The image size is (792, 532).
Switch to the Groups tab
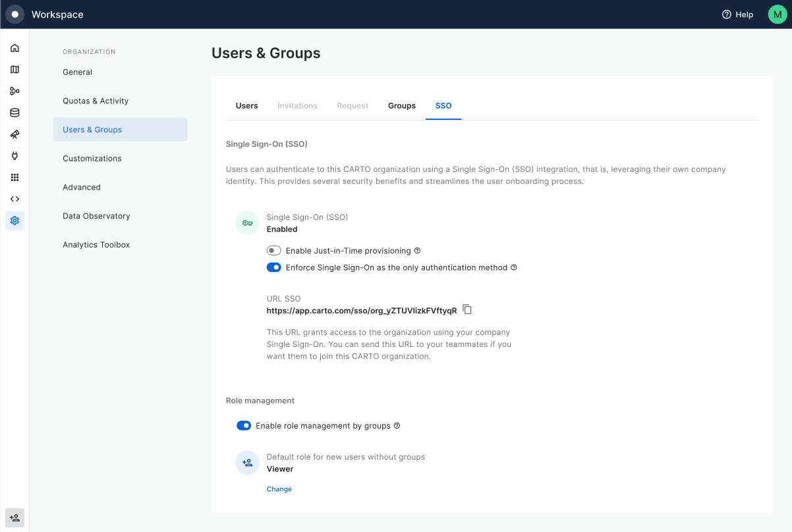point(401,106)
